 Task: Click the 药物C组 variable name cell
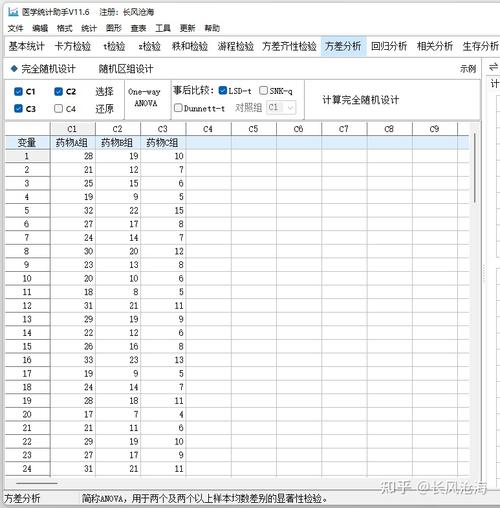coord(163,142)
